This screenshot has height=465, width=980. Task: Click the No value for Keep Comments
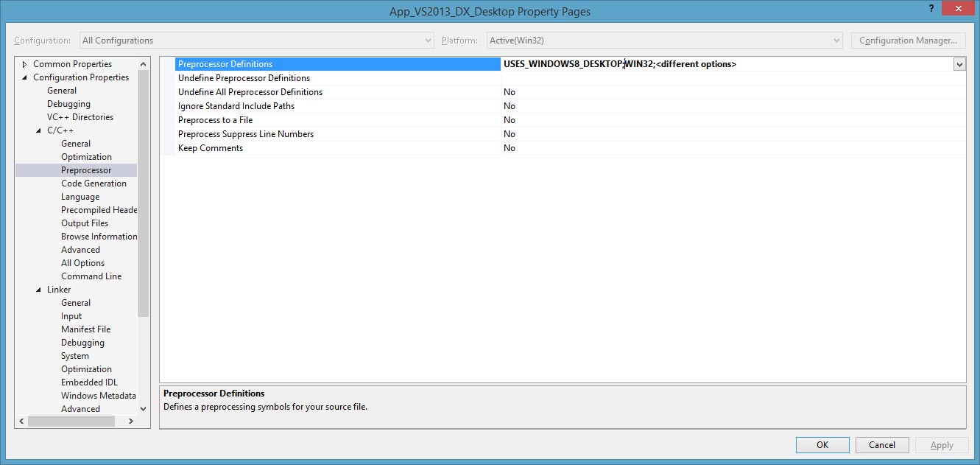510,148
